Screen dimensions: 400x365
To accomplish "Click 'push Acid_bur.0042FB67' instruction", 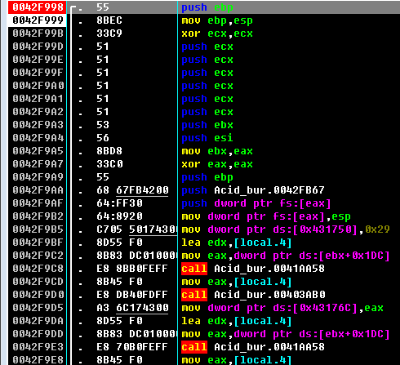I will point(253,190).
